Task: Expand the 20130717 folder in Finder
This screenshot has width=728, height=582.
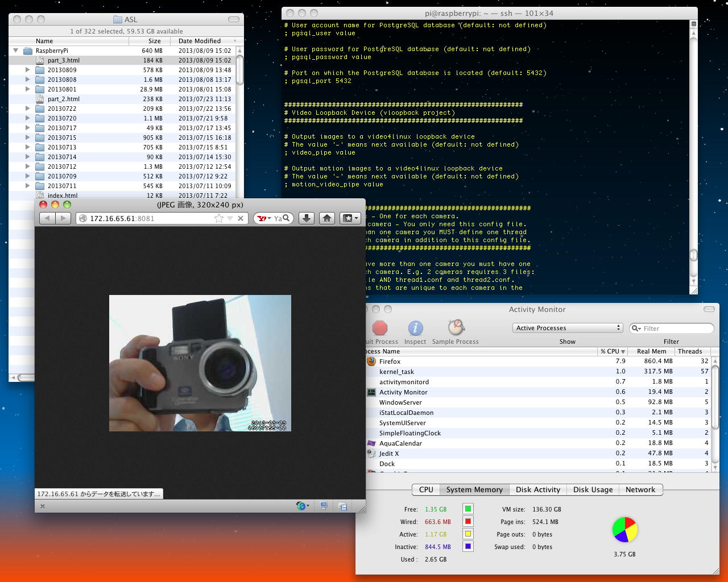Action: click(x=27, y=128)
